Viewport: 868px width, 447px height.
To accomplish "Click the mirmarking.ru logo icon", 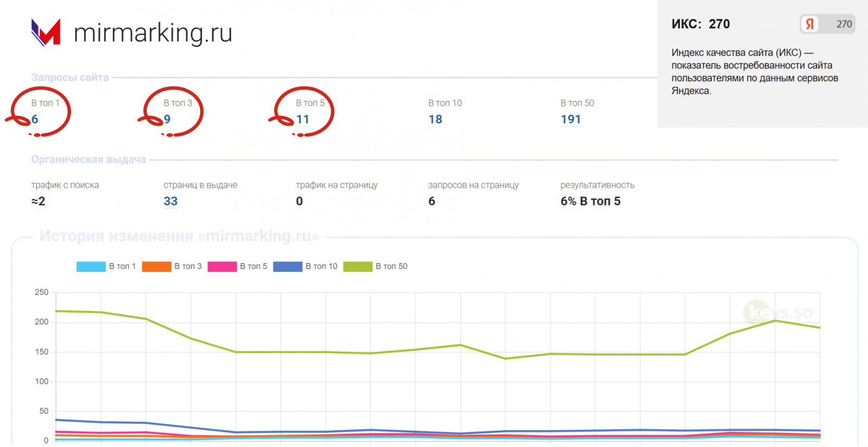I will 46,33.
